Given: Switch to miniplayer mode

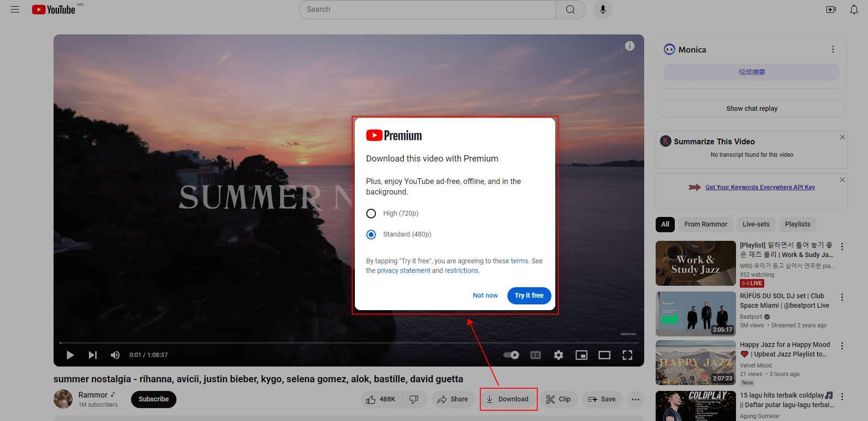Looking at the screenshot, I should pyautogui.click(x=581, y=355).
